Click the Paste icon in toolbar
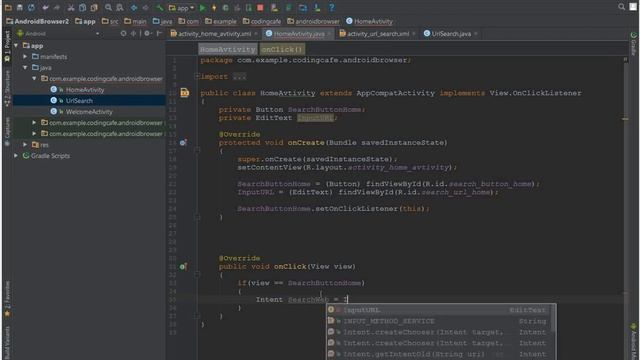This screenshot has width=640, height=360. [94, 7]
